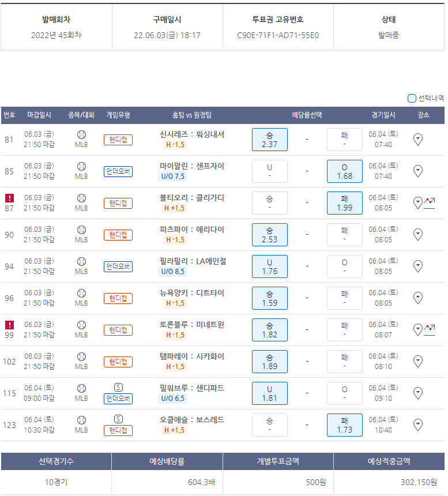This screenshot has width=448, height=496.
Task: Click MLB baseball icon in row 85
Action: click(x=81, y=166)
